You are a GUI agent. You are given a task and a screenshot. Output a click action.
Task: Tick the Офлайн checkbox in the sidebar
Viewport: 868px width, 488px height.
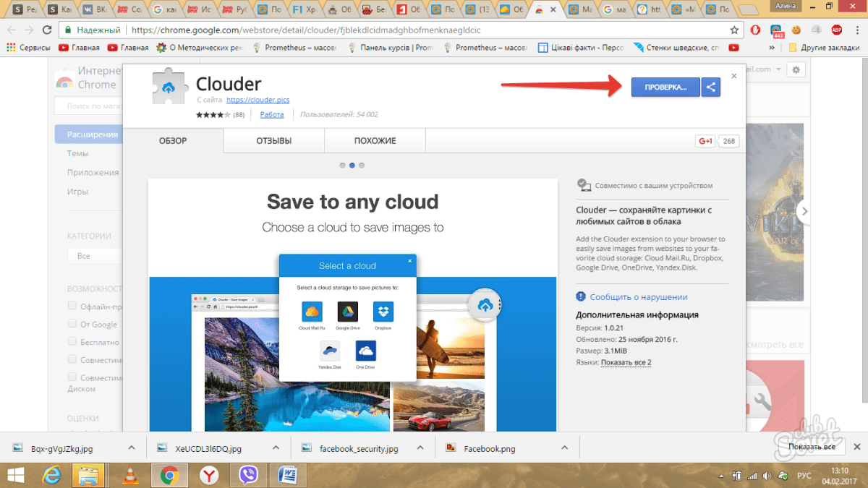[72, 305]
